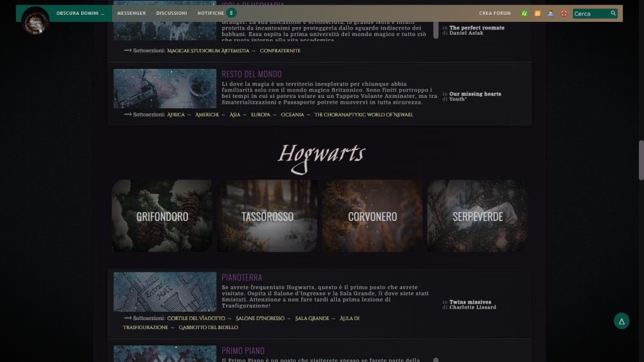Screen dimensions: 644x362
Task: Open the Youth* author link
Action: tap(458, 99)
